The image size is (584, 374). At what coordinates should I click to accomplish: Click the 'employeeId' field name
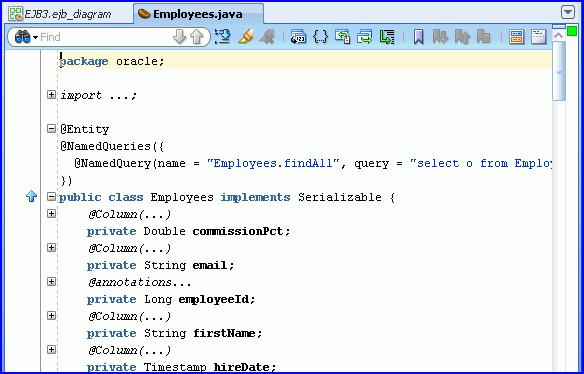tap(213, 299)
